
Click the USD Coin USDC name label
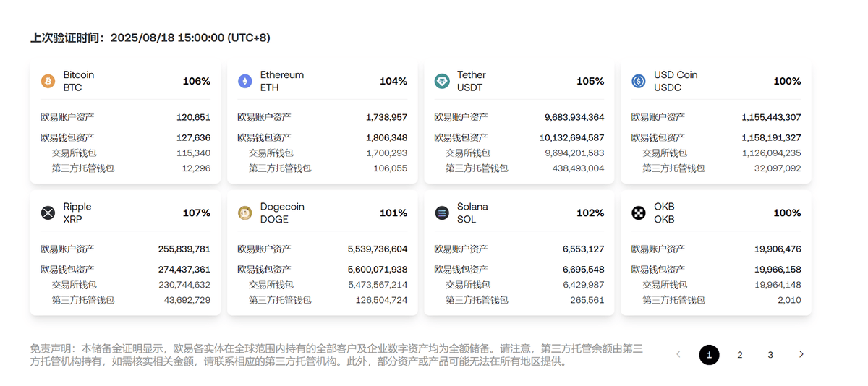tap(676, 81)
